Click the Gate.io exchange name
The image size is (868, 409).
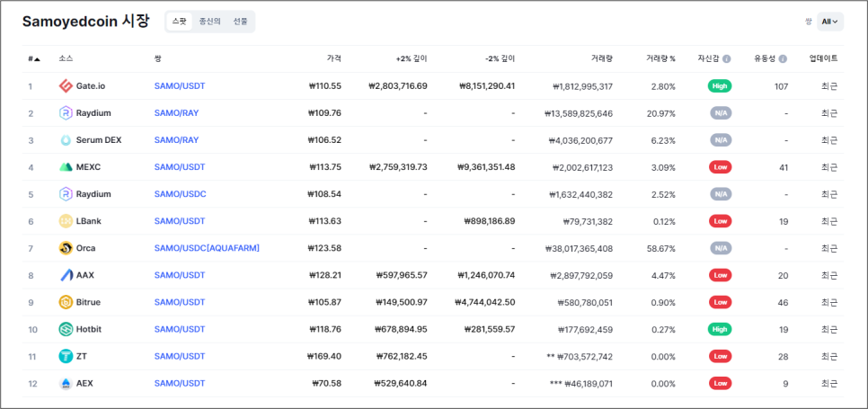coord(91,86)
